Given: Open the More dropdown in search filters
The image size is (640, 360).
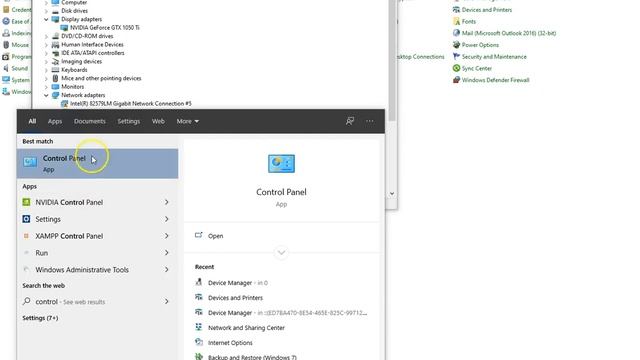Looking at the screenshot, I should pos(187,121).
